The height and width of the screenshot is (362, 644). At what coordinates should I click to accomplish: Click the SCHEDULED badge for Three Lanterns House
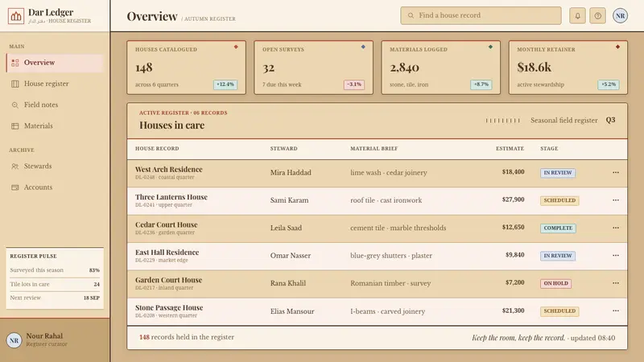[559, 200]
